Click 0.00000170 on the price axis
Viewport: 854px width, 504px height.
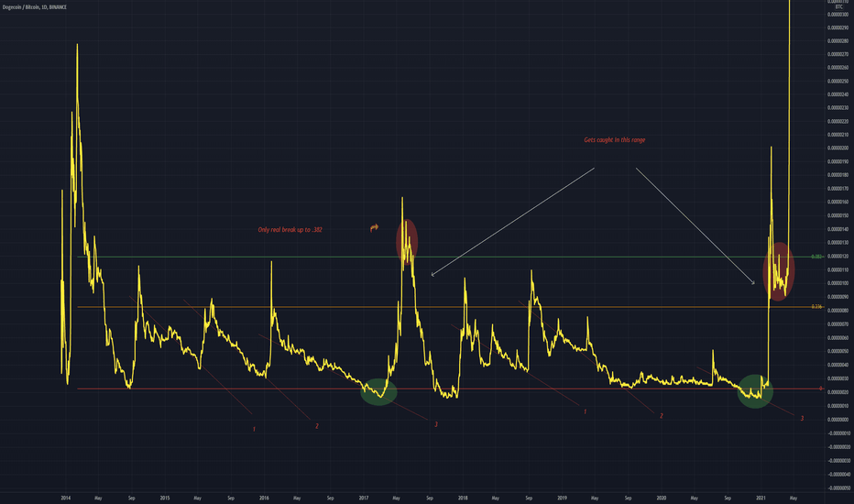(838, 189)
